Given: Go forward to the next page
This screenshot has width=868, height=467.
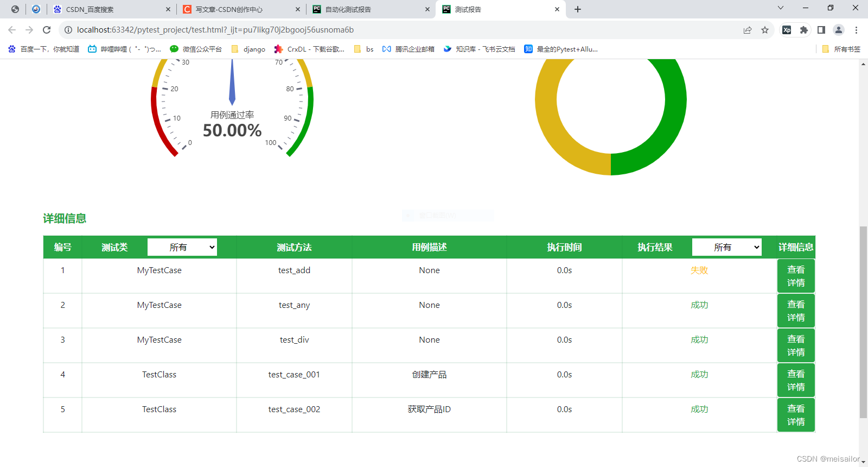Looking at the screenshot, I should point(29,30).
